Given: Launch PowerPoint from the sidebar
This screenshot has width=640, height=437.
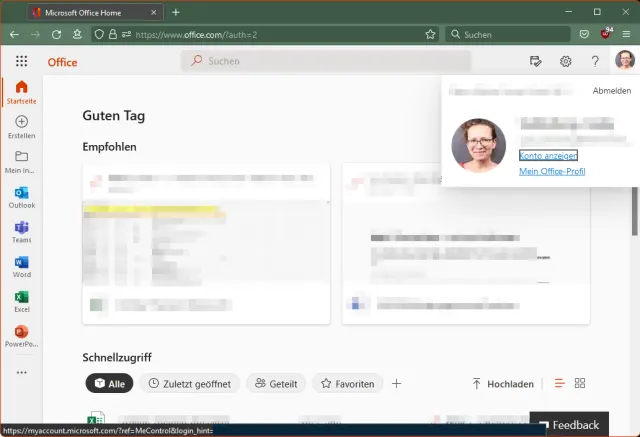Looking at the screenshot, I should click(21, 336).
